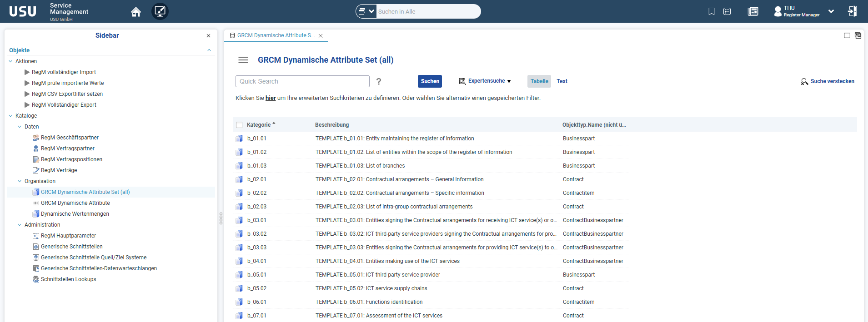
Task: Run RegM prüfe importierte Werte action
Action: 68,83
